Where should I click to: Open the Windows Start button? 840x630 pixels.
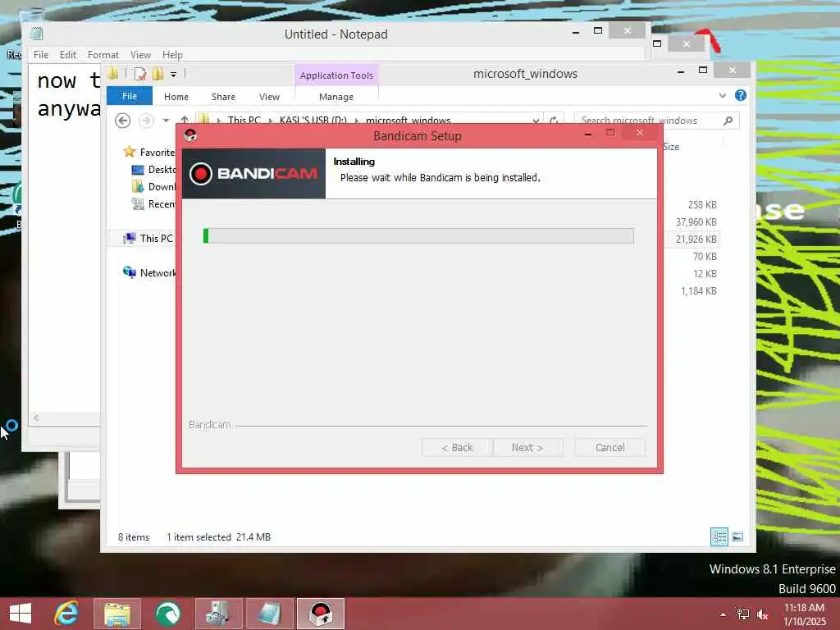point(21,614)
